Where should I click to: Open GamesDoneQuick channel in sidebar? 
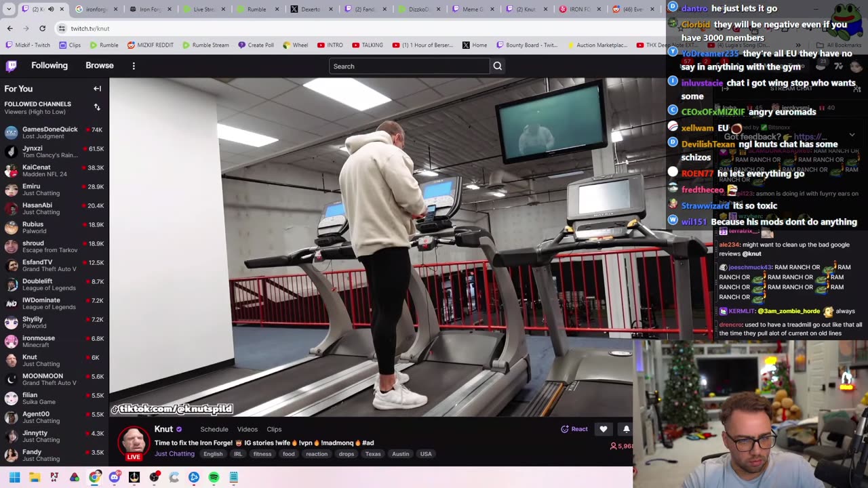tap(54, 133)
